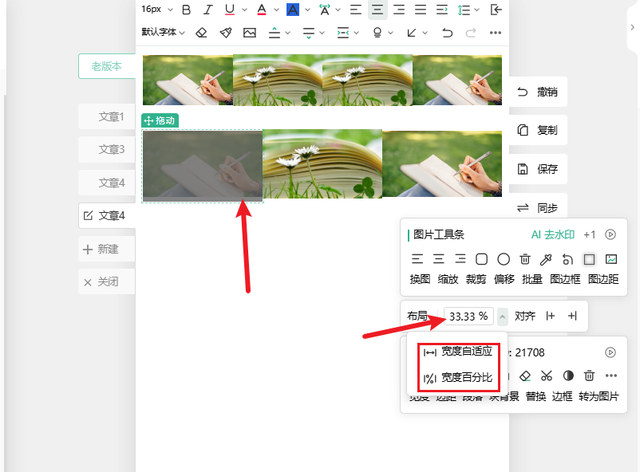Viewport: 640px width, 472px height.
Task: Click the 拖动 drag handle
Action: (160, 120)
